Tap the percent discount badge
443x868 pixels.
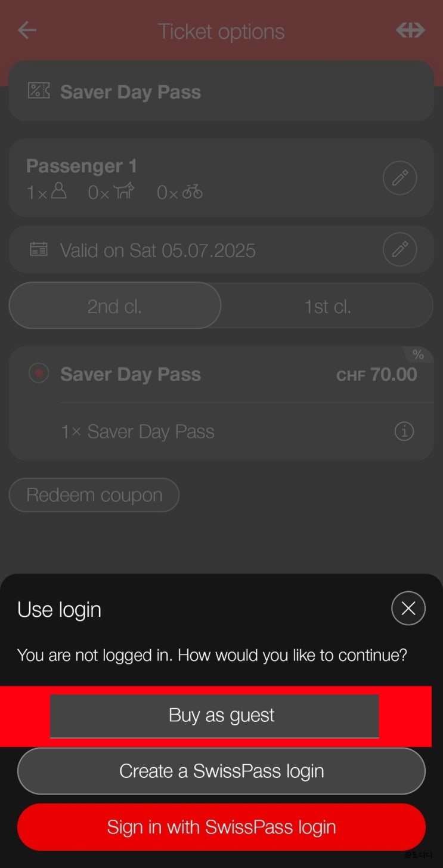pos(418,356)
